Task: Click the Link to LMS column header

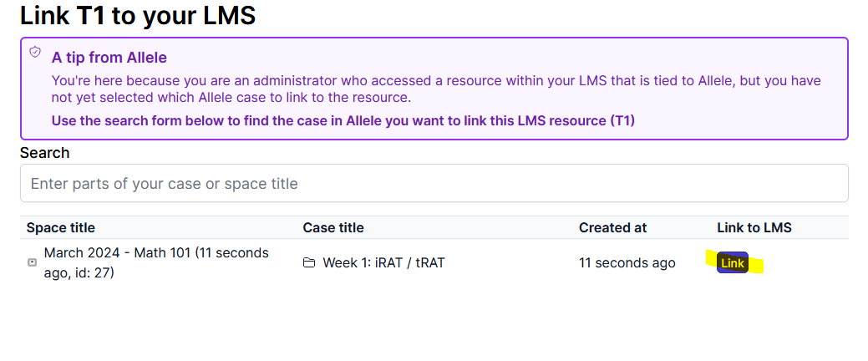Action: point(754,227)
